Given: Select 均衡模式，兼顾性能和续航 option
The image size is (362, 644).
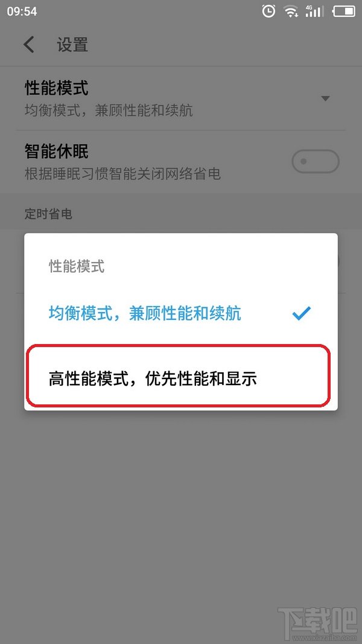Looking at the screenshot, I should pos(181,313).
